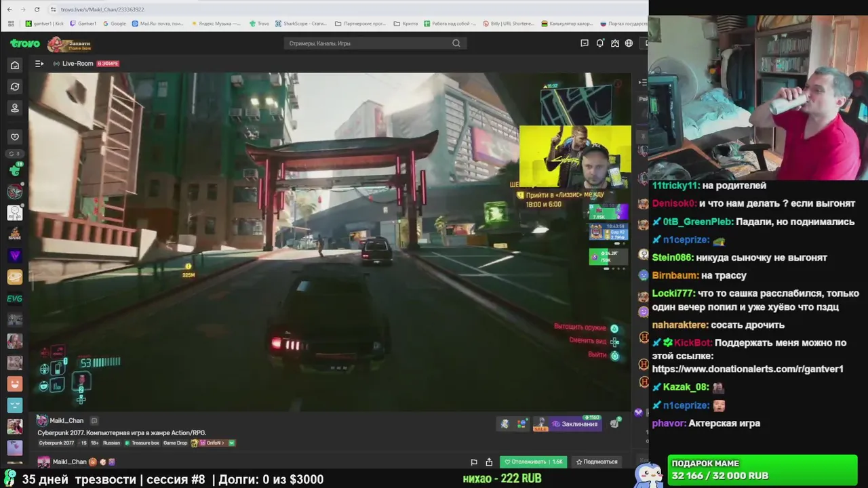Open the Cyberpunk 2077 category tag
The height and width of the screenshot is (488, 868).
click(x=56, y=443)
